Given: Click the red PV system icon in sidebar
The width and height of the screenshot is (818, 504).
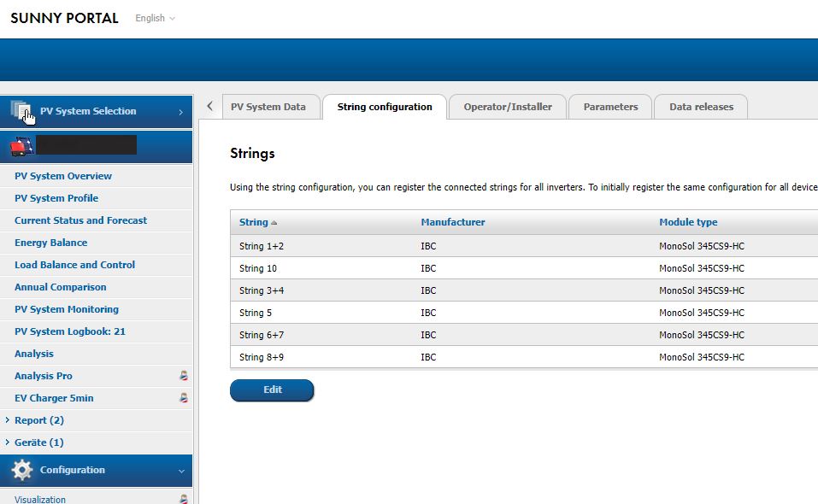Looking at the screenshot, I should point(21,146).
